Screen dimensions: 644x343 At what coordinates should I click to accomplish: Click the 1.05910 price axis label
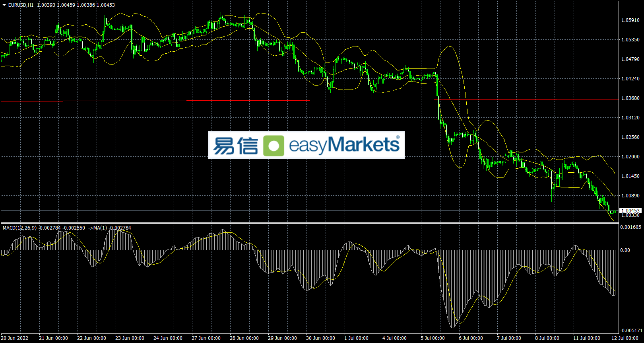[x=630, y=20]
